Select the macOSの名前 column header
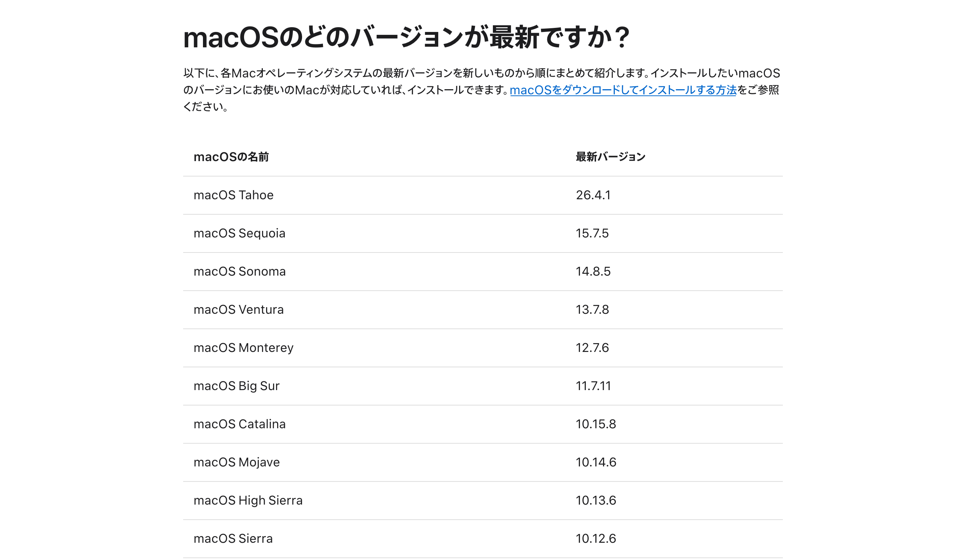 231,157
